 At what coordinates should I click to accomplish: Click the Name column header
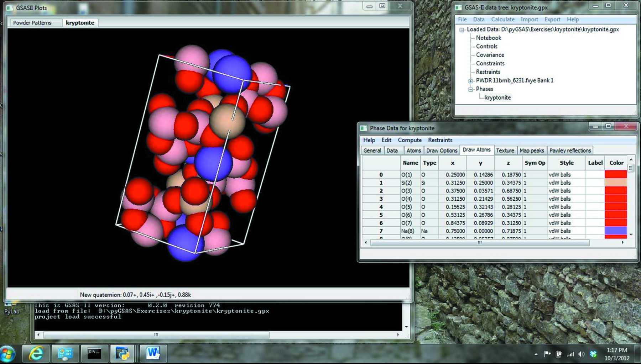click(411, 163)
